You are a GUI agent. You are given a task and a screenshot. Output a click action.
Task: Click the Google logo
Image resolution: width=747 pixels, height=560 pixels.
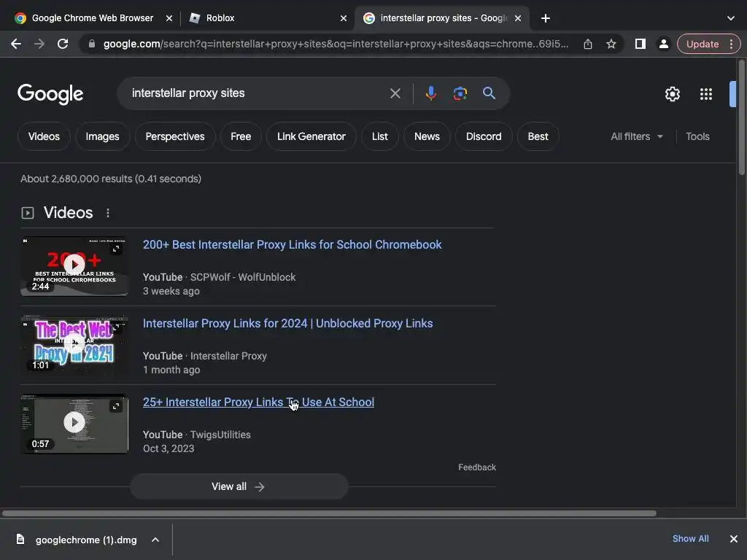(50, 94)
